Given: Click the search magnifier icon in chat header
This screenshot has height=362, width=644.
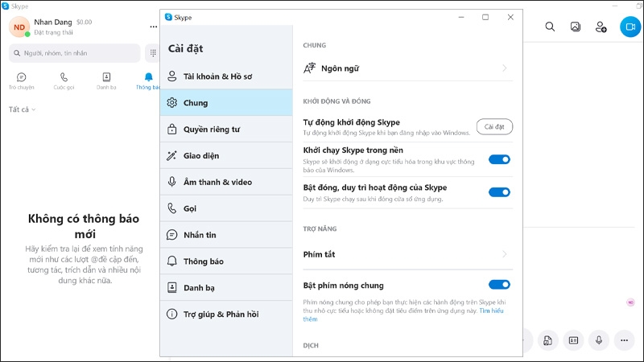Looking at the screenshot, I should coord(550,27).
